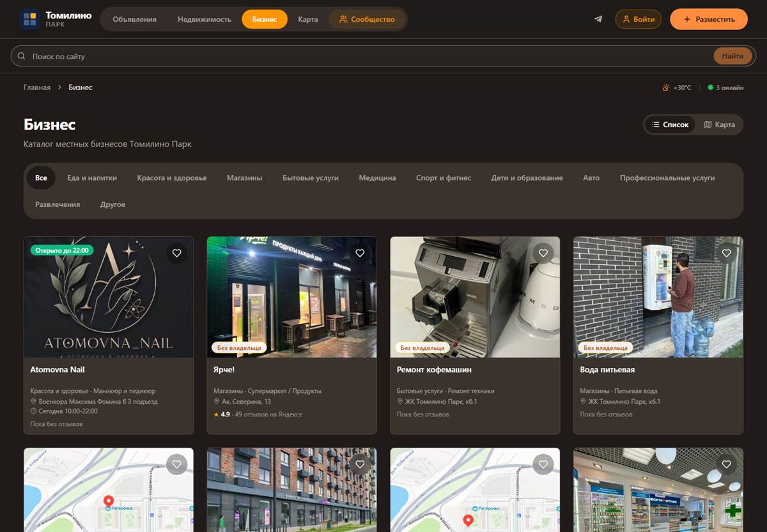
Task: Switch to Карта view toggle
Action: click(719, 125)
